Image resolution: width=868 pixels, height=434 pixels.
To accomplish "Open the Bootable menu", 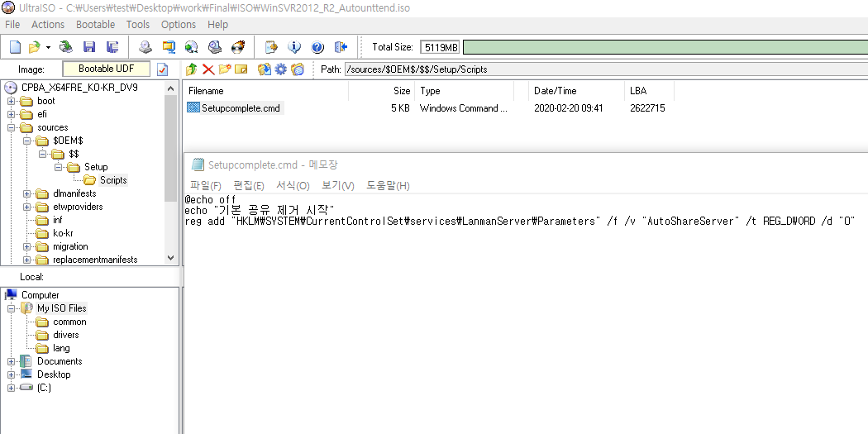I will pos(95,24).
